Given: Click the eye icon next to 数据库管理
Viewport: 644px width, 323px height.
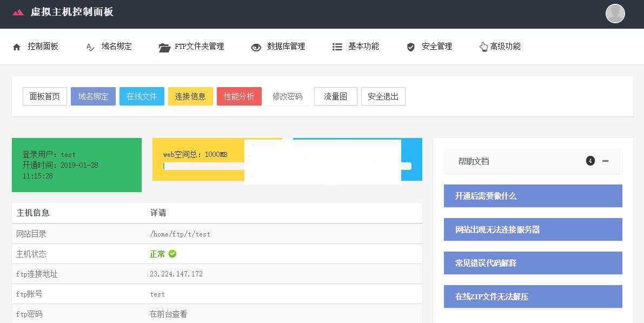Looking at the screenshot, I should point(256,47).
